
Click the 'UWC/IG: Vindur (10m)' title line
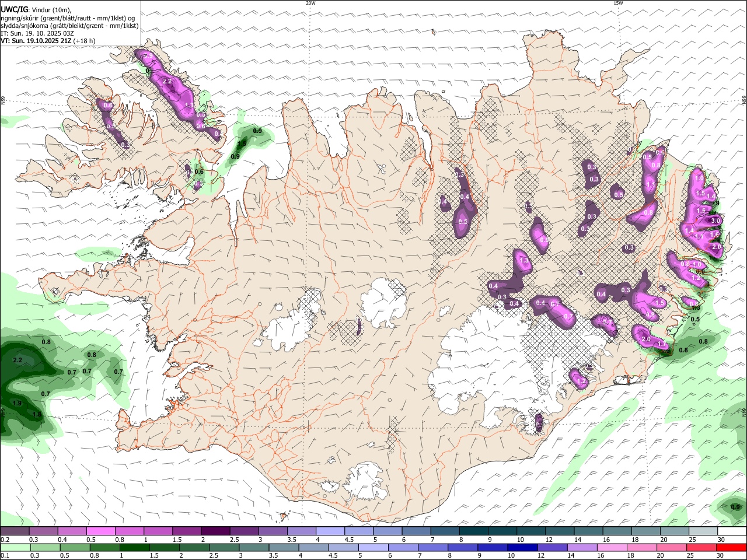(36, 9)
